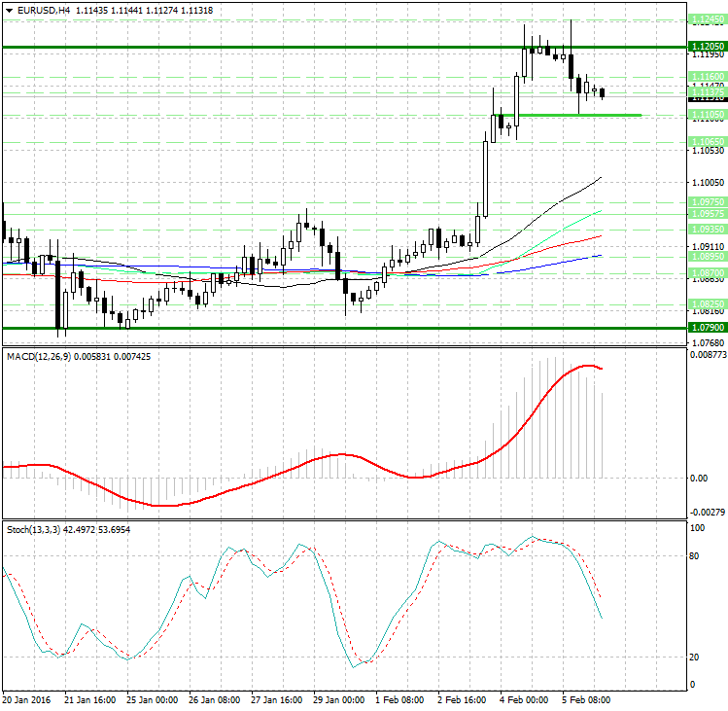Click the last candlestick on the chart
The height and width of the screenshot is (711, 728).
click(603, 93)
